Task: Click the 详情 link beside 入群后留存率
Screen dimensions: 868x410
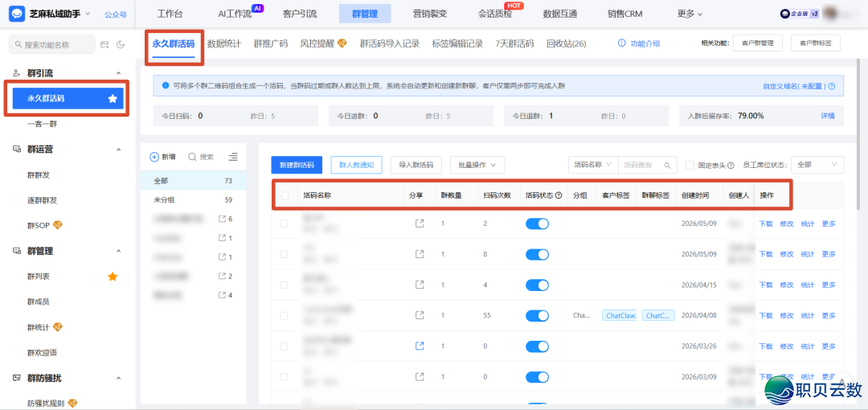Action: 828,116
